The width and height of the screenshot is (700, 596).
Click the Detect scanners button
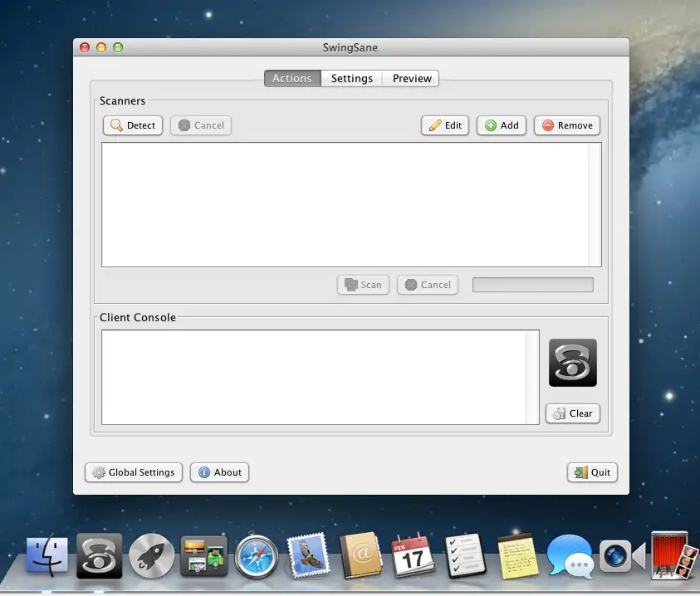133,125
